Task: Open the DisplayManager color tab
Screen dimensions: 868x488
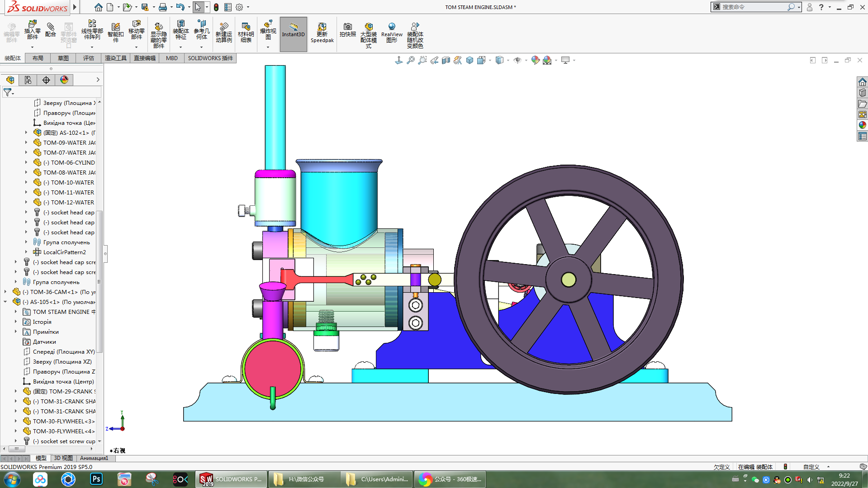Action: (x=64, y=80)
